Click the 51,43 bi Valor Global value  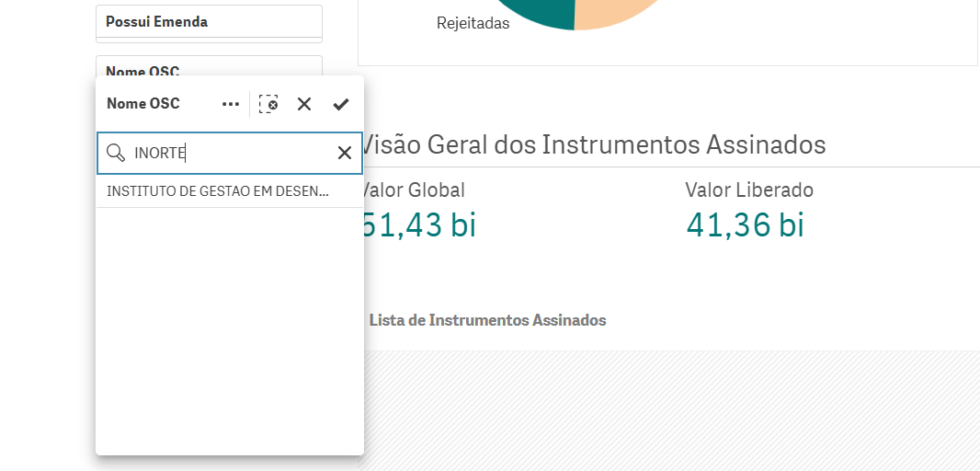click(420, 224)
